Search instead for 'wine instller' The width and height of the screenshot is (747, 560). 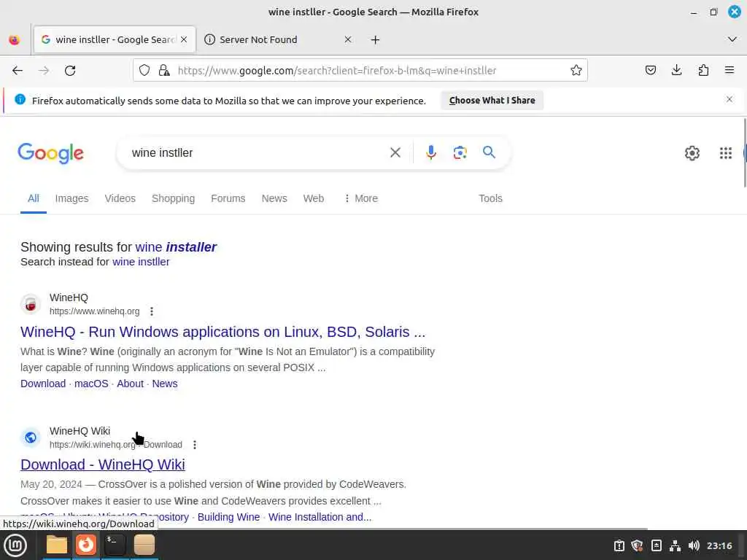141,262
